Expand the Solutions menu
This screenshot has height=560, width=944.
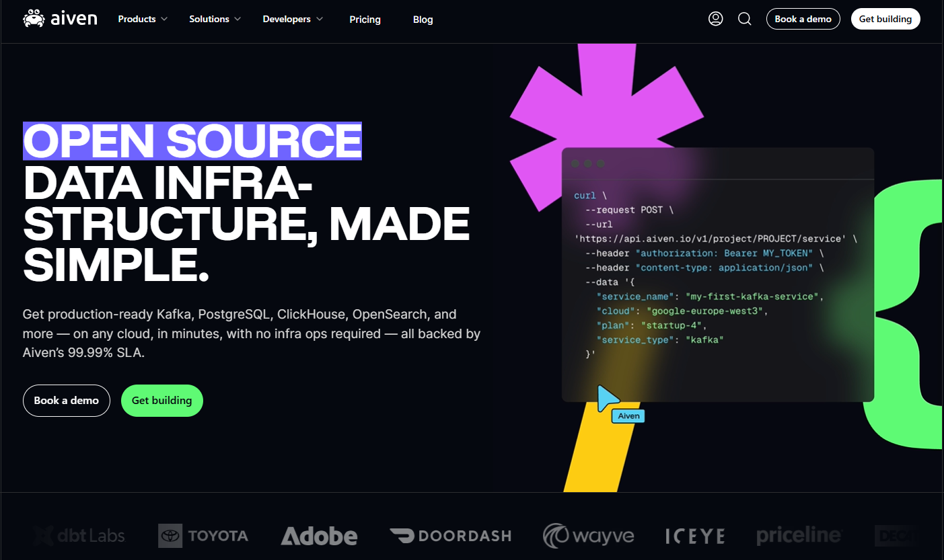[215, 19]
